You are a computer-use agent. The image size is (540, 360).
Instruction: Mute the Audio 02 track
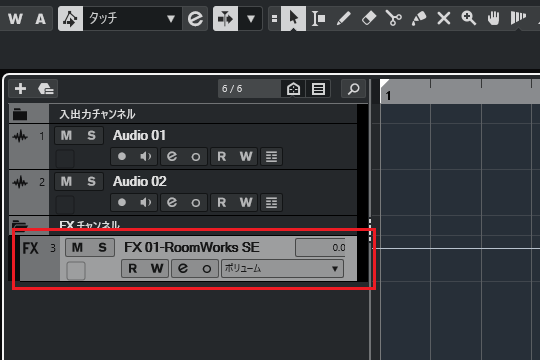66,181
